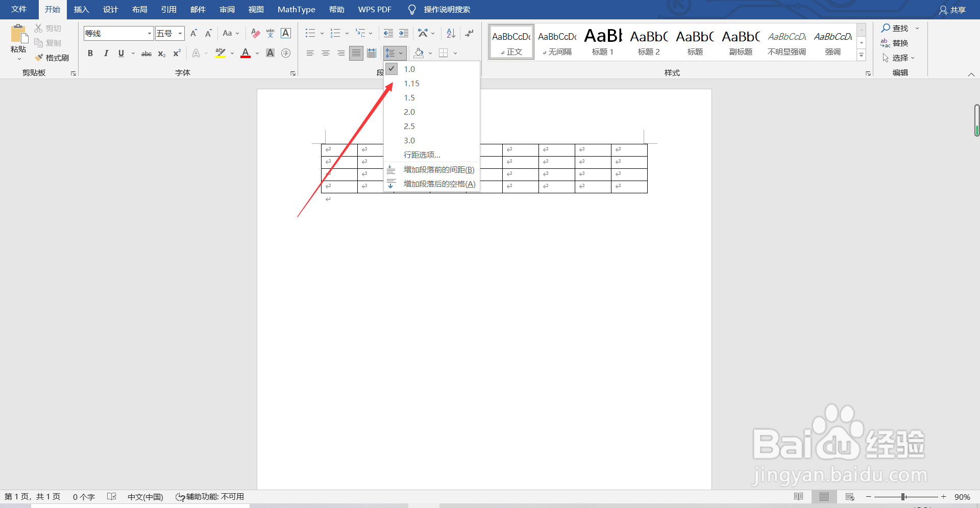
Task: Click the enclosed character icon
Action: pyautogui.click(x=286, y=53)
